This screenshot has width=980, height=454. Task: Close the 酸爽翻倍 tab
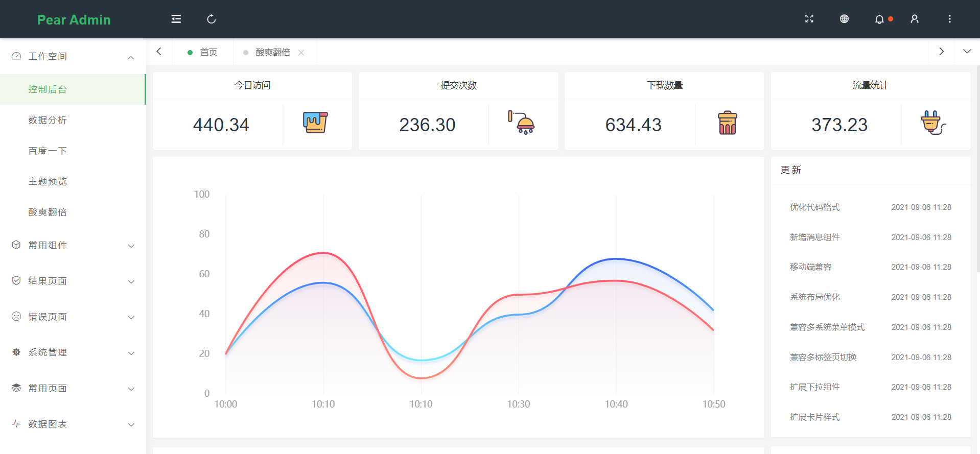301,53
